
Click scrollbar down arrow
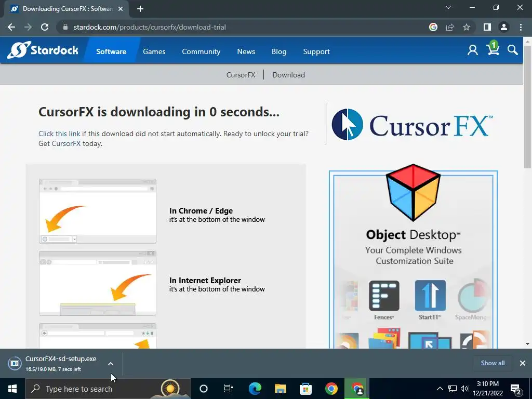tap(527, 344)
